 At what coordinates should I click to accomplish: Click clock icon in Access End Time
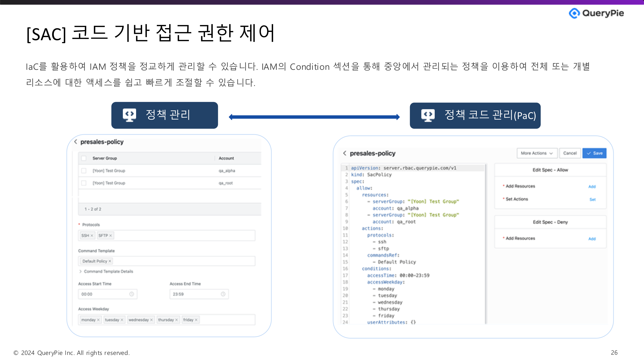tap(223, 294)
